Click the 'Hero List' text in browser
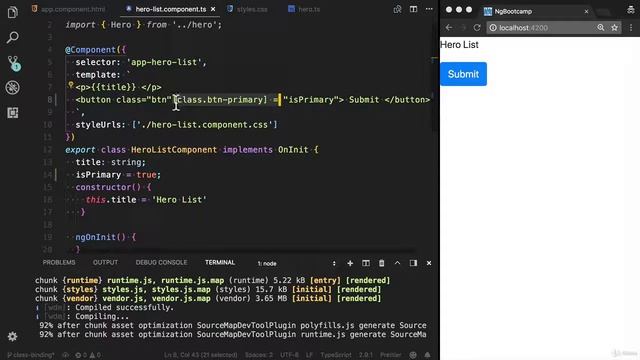Viewport: 640px width, 360px height. [x=459, y=45]
